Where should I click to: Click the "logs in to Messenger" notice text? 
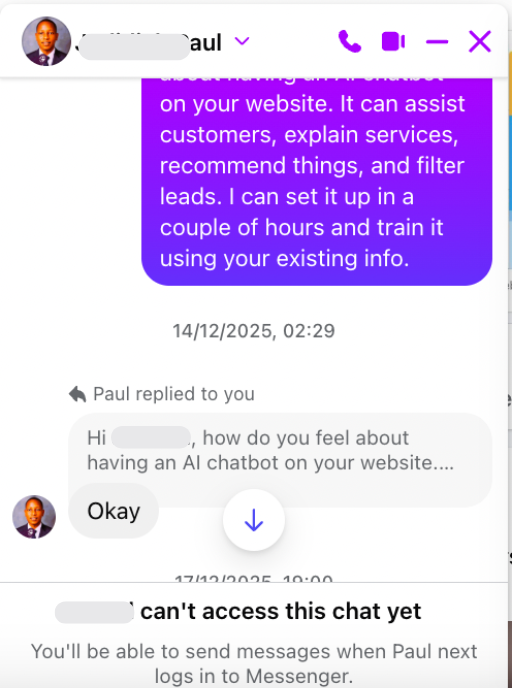tap(254, 676)
